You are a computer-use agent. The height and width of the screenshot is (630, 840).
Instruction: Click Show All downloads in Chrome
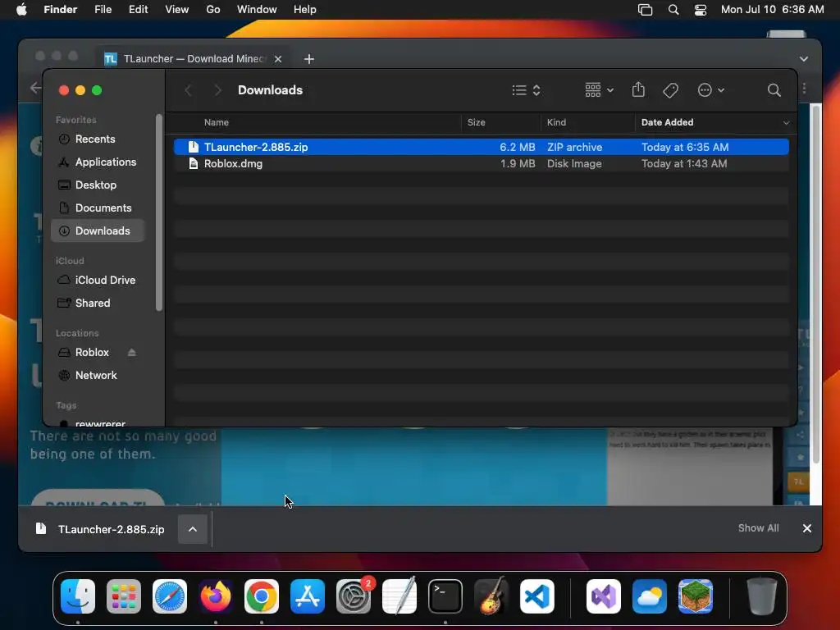(x=758, y=528)
